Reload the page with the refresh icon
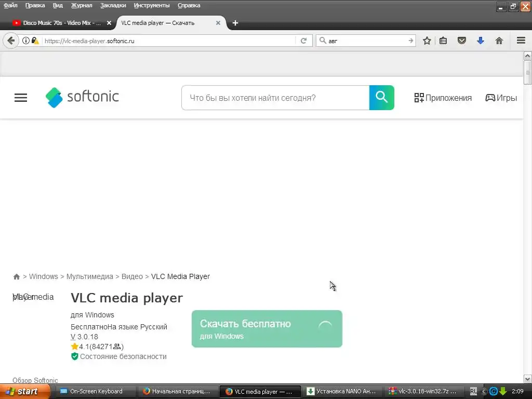Image resolution: width=532 pixels, height=399 pixels. click(x=303, y=41)
